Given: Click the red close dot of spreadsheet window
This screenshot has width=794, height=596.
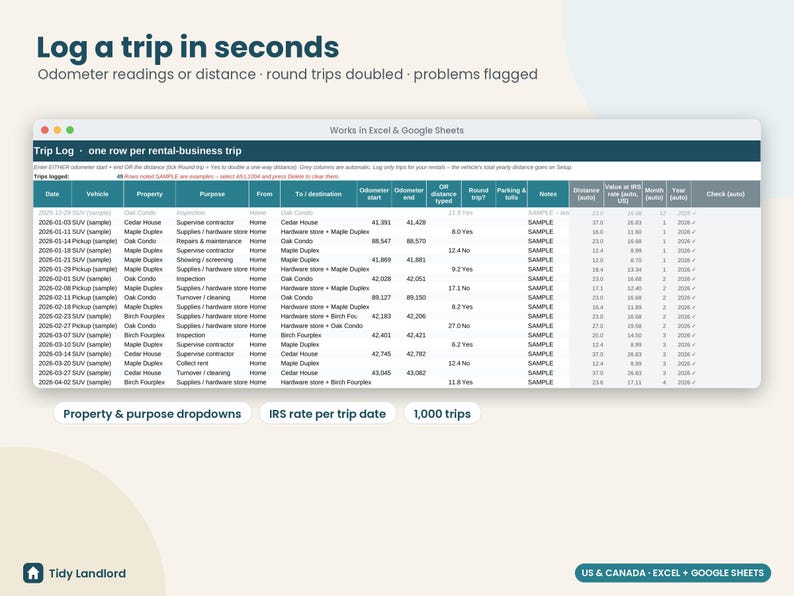Looking at the screenshot, I should (45, 130).
